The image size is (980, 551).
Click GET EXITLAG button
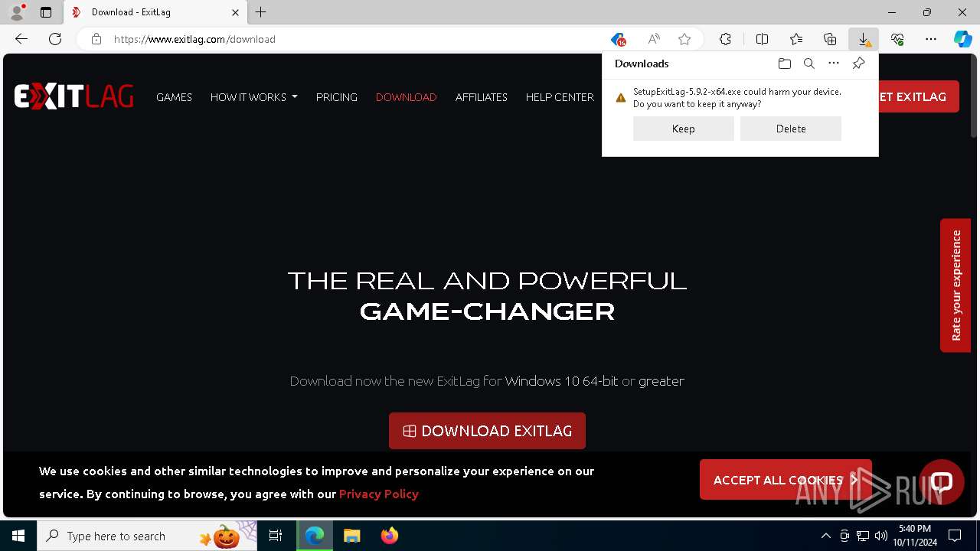click(x=917, y=96)
